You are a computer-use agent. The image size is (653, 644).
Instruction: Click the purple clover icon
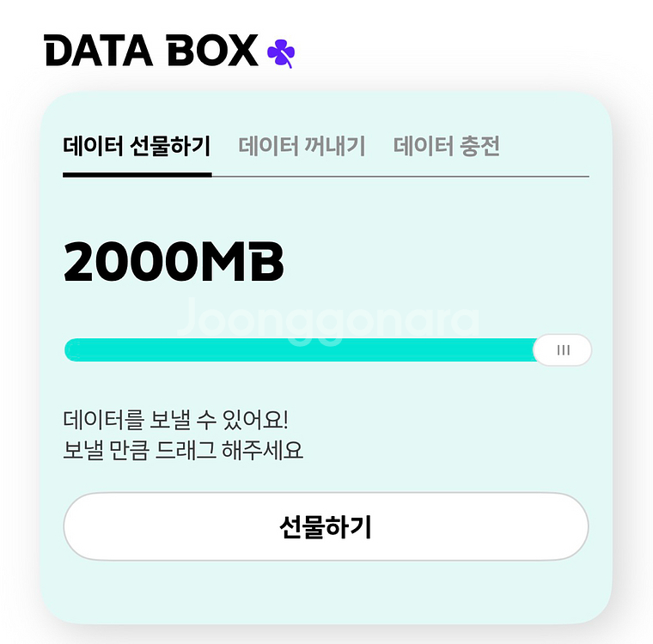[281, 53]
